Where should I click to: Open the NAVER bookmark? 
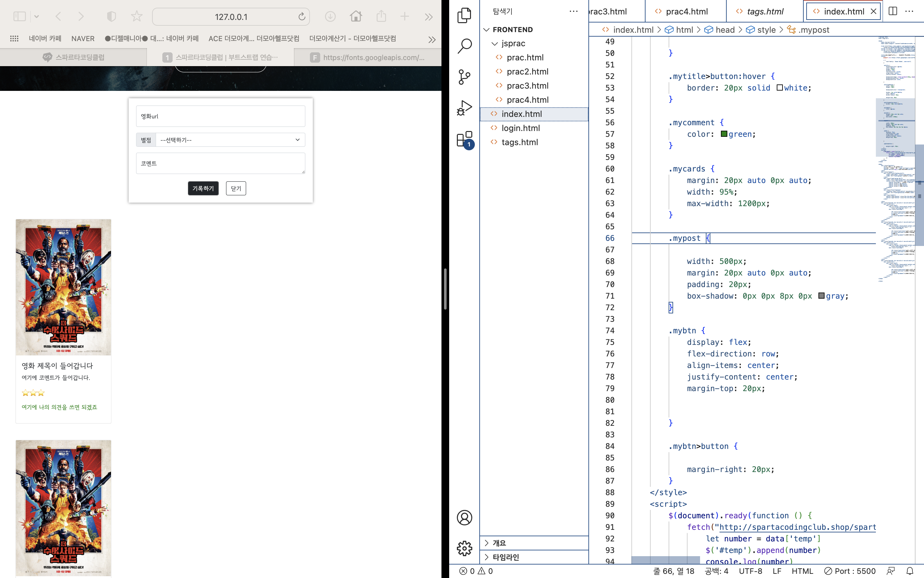coord(83,39)
